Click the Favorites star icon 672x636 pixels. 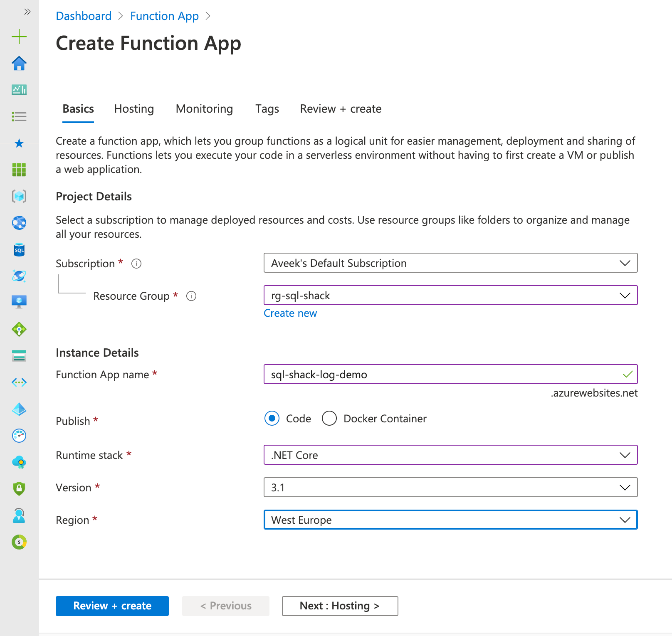(x=19, y=143)
